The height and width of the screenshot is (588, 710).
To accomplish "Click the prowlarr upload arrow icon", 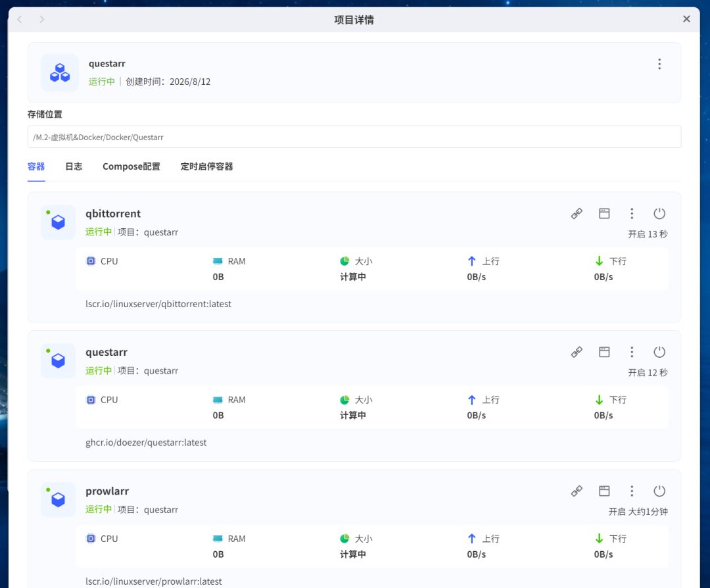I will 472,538.
